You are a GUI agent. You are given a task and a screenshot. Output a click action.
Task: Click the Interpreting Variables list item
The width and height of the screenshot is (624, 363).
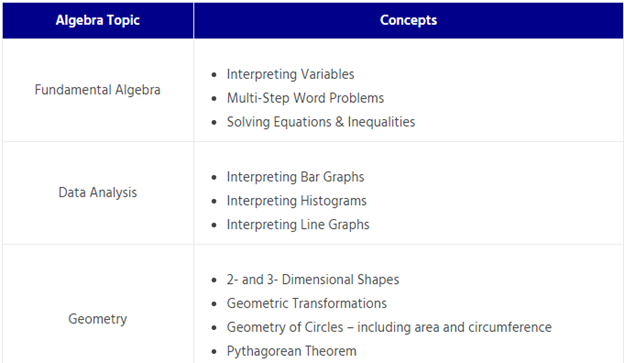(x=291, y=74)
